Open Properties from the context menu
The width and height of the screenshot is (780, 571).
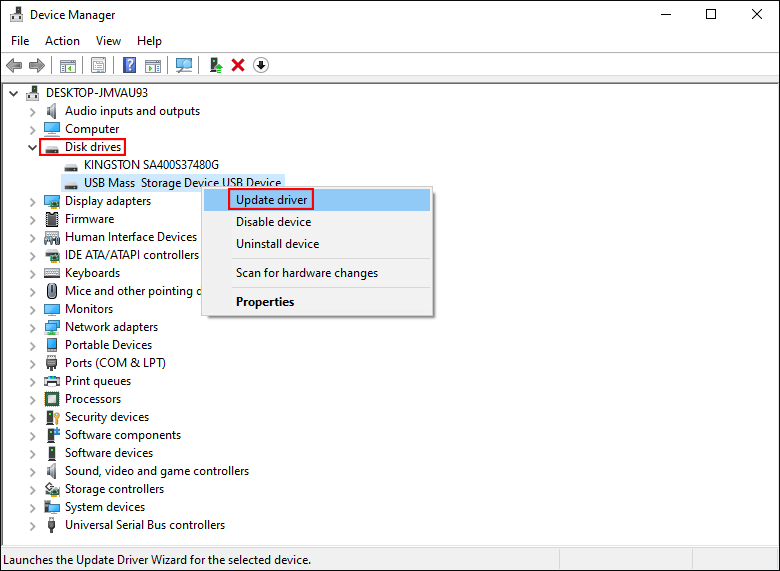[x=317, y=302]
